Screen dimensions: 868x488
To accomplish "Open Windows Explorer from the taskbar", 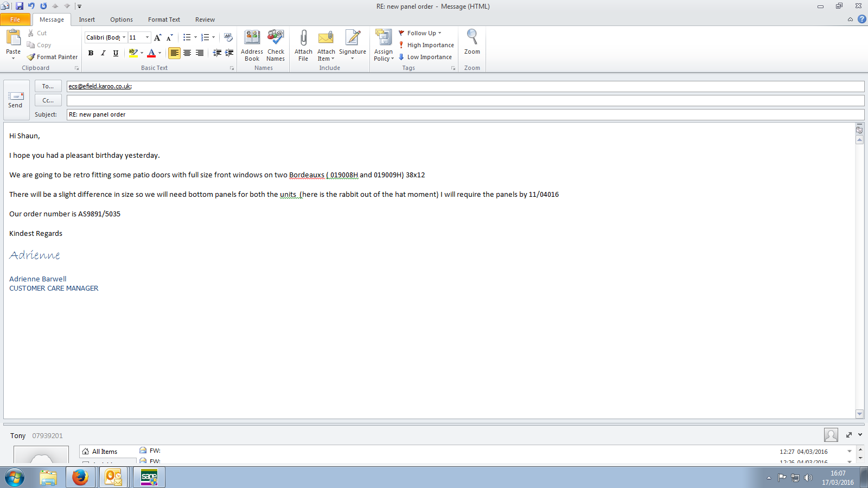I will coord(48,477).
